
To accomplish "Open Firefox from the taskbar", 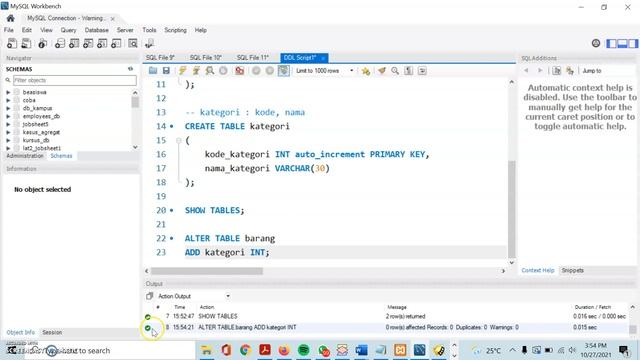I will point(284,350).
